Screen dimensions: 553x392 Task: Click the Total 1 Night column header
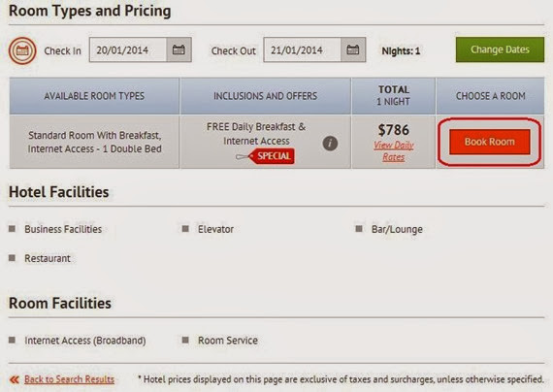pyautogui.click(x=394, y=96)
